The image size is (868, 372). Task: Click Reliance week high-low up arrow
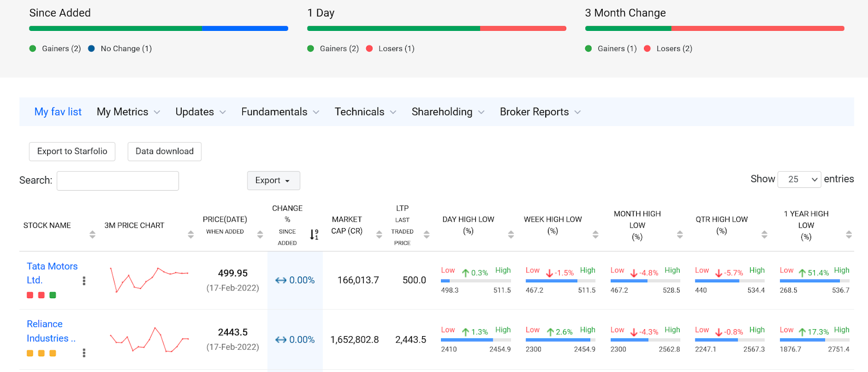pos(551,332)
